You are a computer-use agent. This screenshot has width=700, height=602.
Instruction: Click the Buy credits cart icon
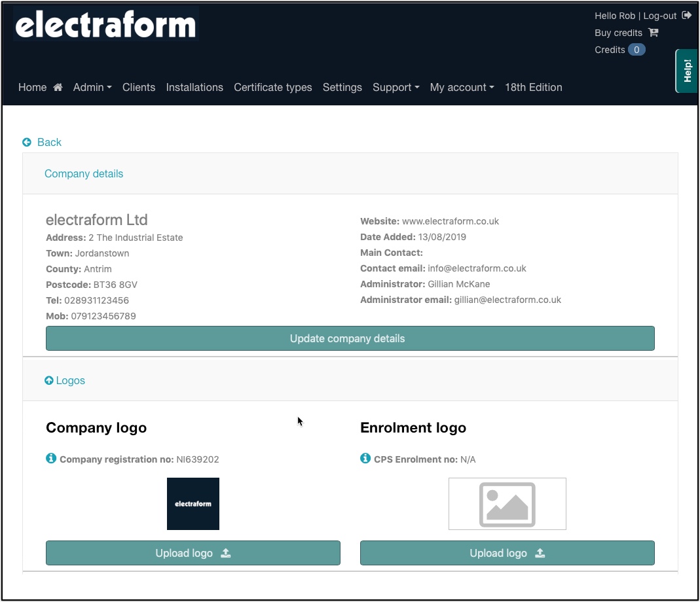(x=653, y=33)
